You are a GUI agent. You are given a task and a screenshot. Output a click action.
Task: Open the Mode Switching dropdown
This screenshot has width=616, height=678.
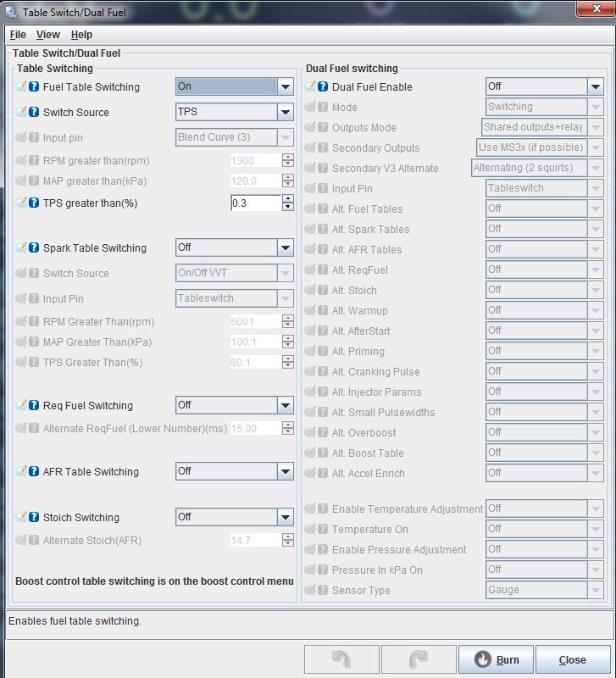[x=545, y=107]
